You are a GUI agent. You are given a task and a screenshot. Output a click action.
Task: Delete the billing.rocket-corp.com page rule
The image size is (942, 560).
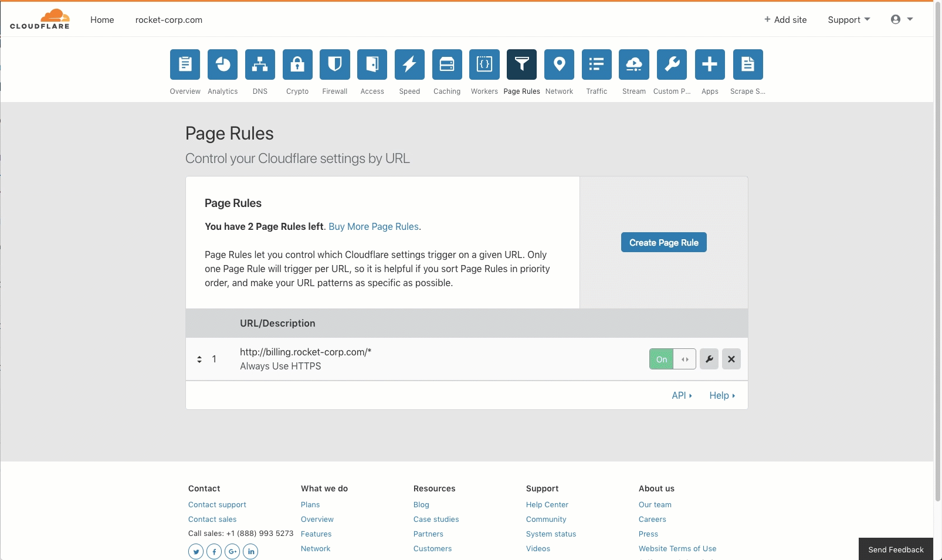[731, 359]
